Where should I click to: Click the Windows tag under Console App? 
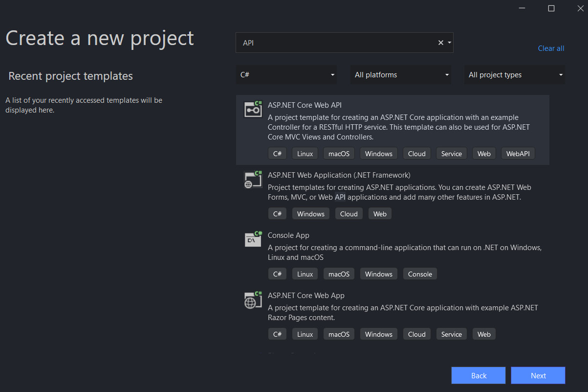tap(379, 274)
